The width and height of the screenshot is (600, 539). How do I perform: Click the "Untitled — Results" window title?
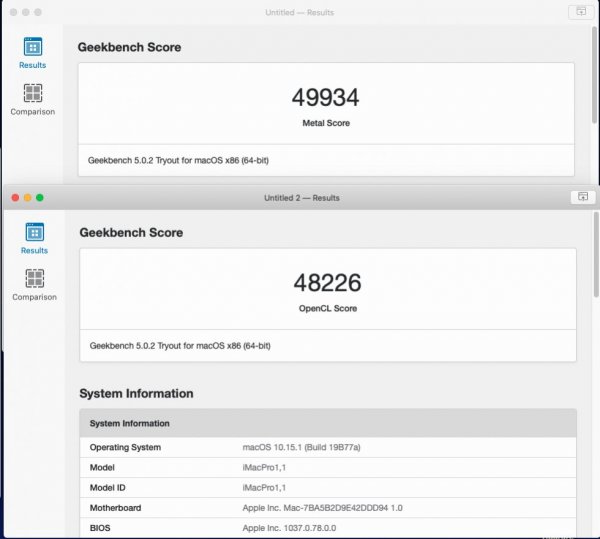click(301, 12)
